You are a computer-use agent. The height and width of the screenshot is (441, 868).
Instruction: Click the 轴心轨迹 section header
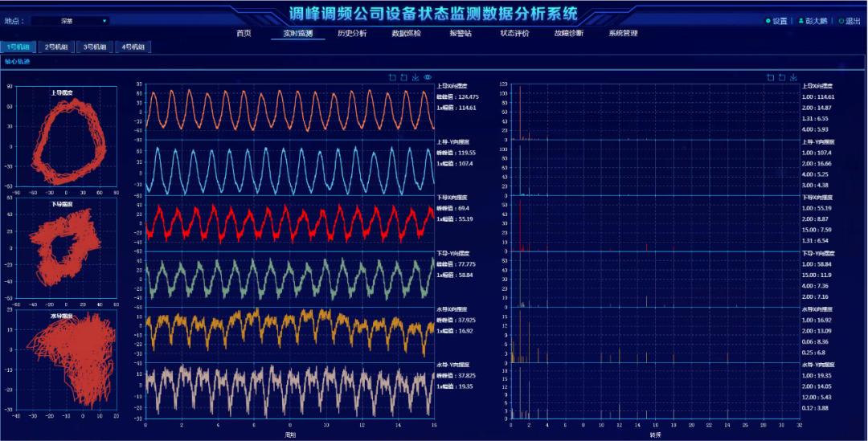click(x=17, y=61)
